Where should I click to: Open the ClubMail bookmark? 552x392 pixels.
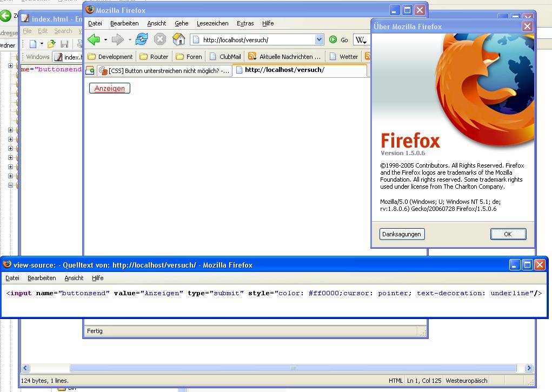point(225,57)
